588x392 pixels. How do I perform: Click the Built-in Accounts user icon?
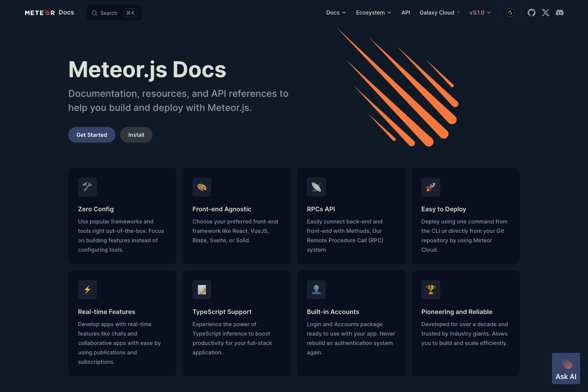pyautogui.click(x=316, y=290)
